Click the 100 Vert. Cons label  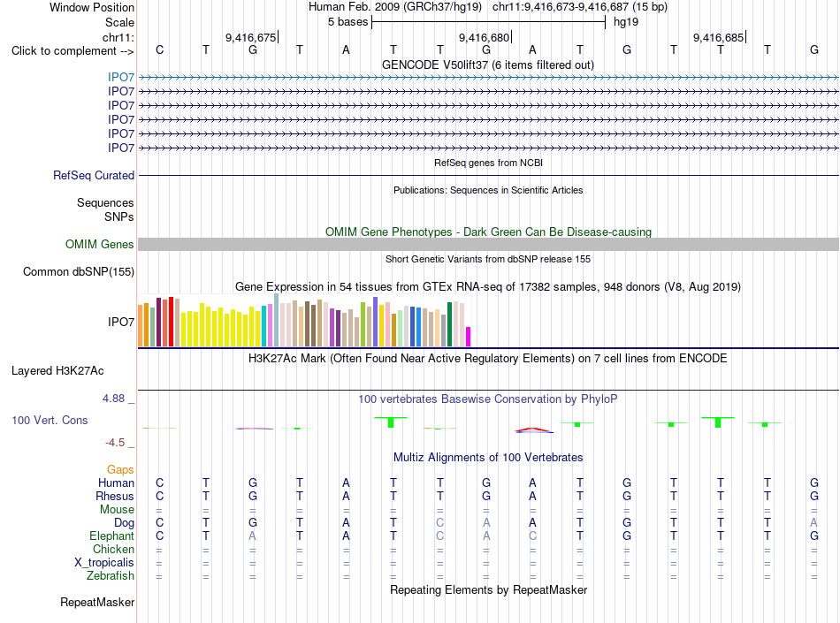point(50,420)
